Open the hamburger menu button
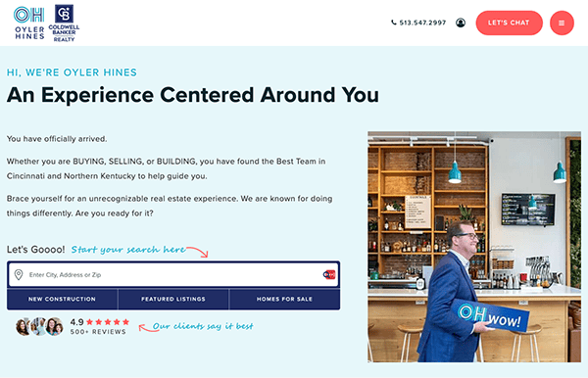The image size is (588, 378). coord(562,23)
